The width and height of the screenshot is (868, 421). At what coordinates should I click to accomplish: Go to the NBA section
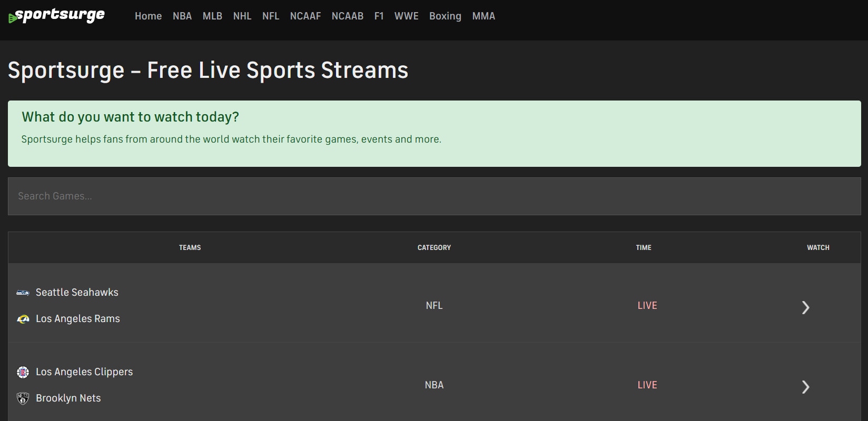182,16
